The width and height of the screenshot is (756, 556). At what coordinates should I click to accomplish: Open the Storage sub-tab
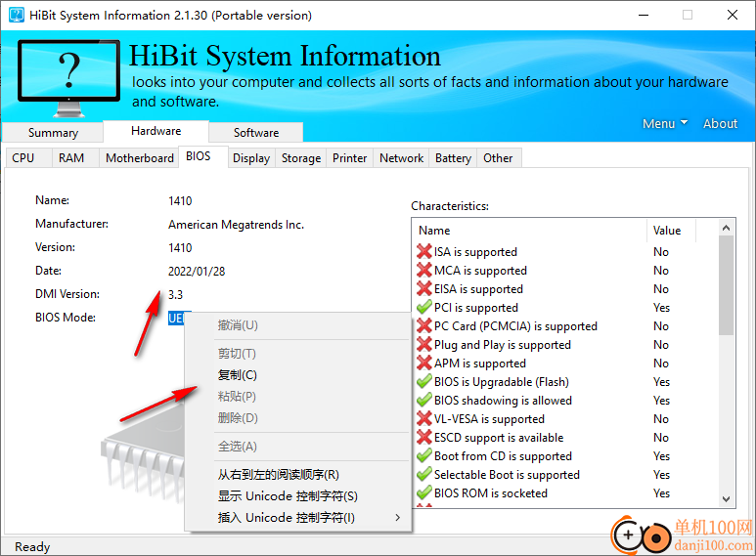[x=301, y=158]
